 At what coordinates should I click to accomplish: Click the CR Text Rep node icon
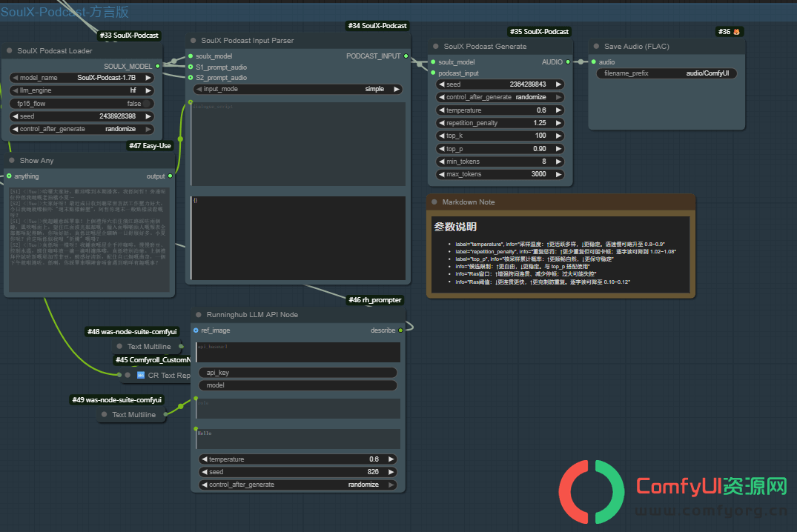point(141,375)
